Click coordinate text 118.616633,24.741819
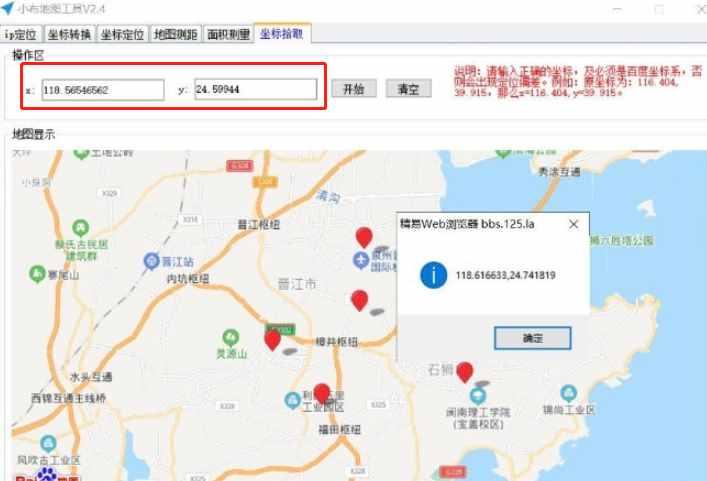The height and width of the screenshot is (481, 707). tap(505, 275)
